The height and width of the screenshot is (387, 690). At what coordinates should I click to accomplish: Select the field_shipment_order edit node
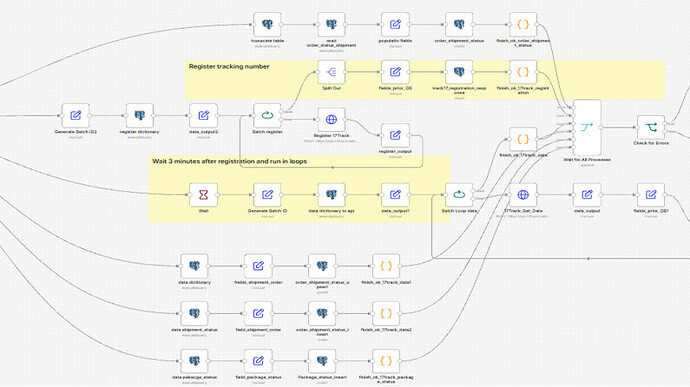point(258,313)
